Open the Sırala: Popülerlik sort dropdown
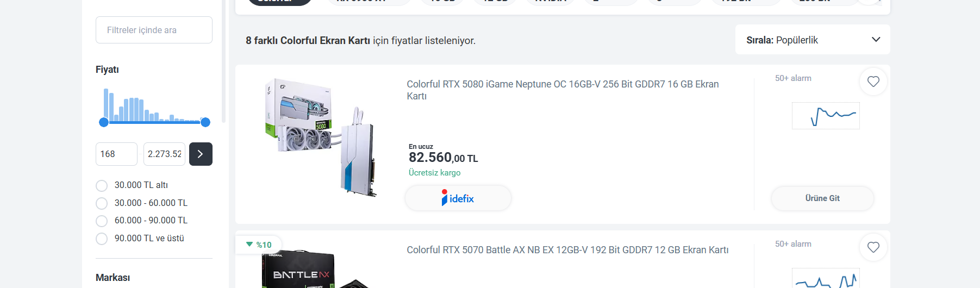 pyautogui.click(x=813, y=40)
